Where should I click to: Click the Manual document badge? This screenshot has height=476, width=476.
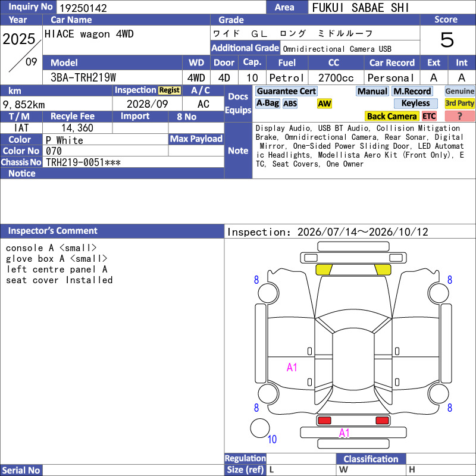click(372, 91)
